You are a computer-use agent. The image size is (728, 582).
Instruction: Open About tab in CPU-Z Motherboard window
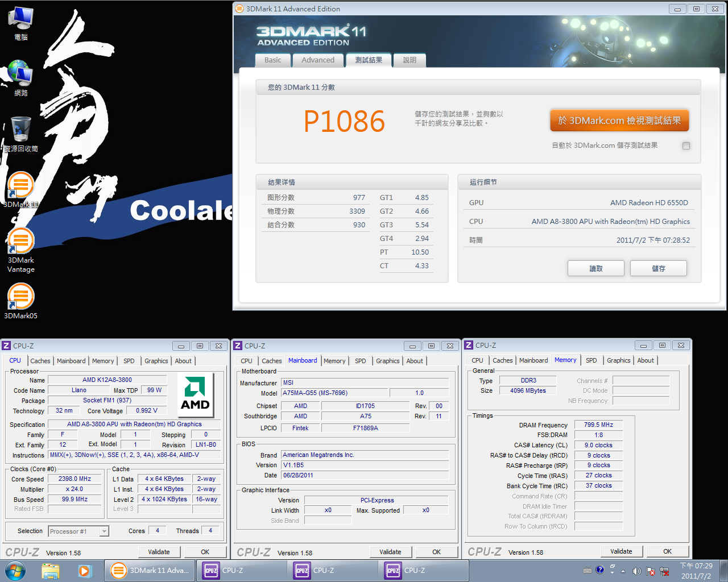pyautogui.click(x=415, y=361)
